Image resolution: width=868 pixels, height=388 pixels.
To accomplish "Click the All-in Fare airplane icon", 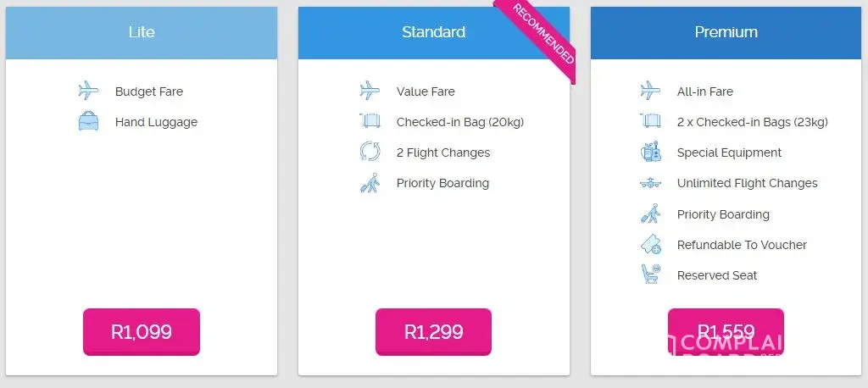I will (x=650, y=91).
